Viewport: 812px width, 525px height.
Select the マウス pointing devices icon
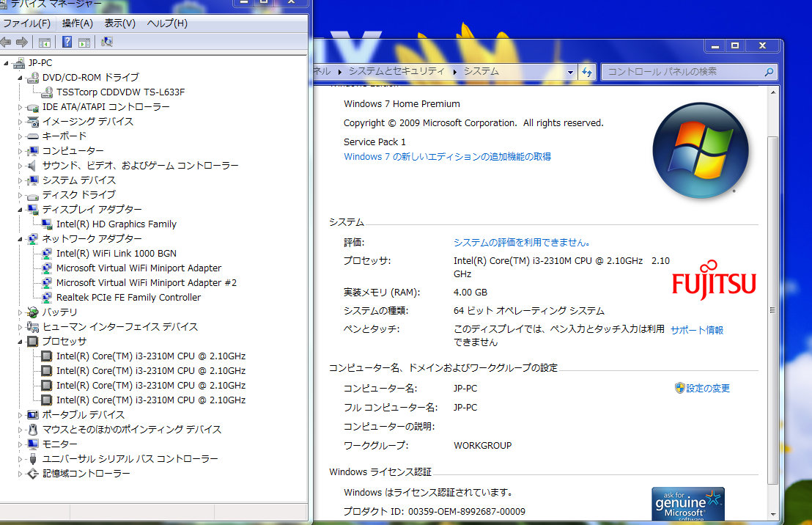[x=33, y=430]
